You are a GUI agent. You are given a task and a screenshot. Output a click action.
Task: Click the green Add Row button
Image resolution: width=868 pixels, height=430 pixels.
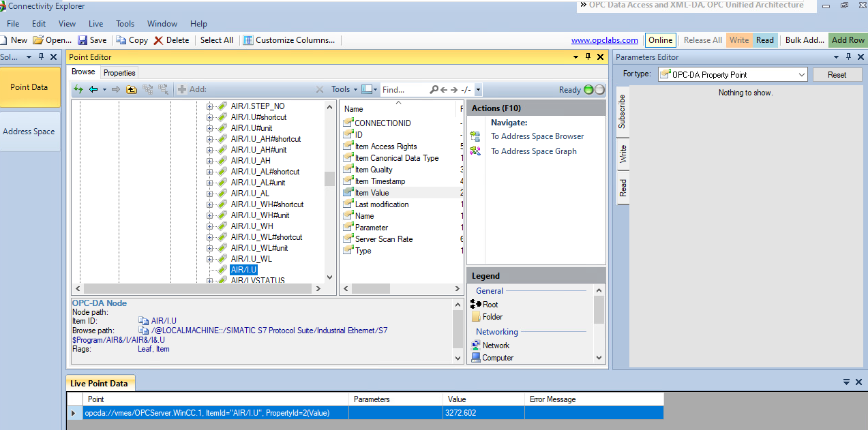848,40
